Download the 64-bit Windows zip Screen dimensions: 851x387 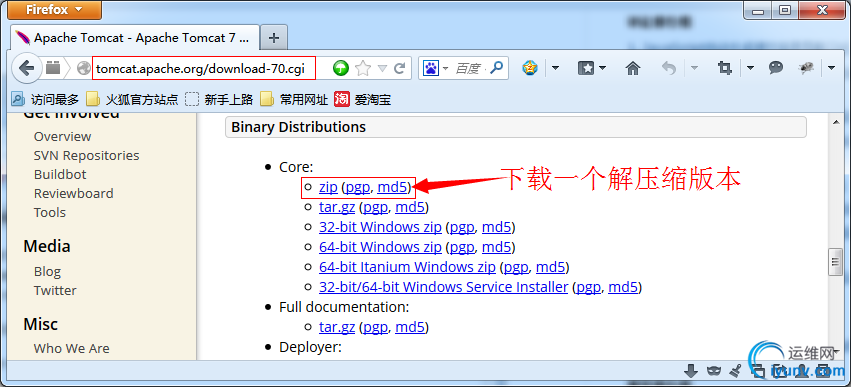point(380,247)
